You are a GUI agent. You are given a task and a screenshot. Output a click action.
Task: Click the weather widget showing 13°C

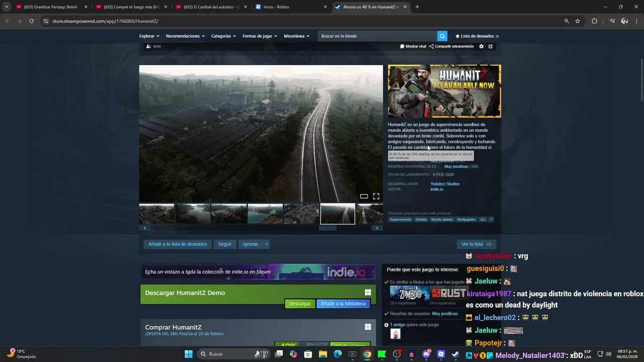coord(20,354)
